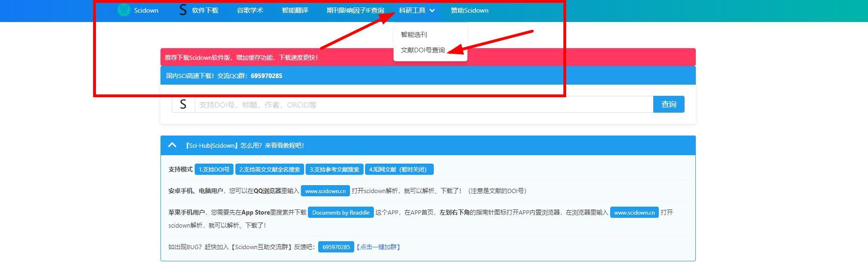Collapse the tutorial panel chevron icon
The height and width of the screenshot is (273, 868).
[x=172, y=145]
